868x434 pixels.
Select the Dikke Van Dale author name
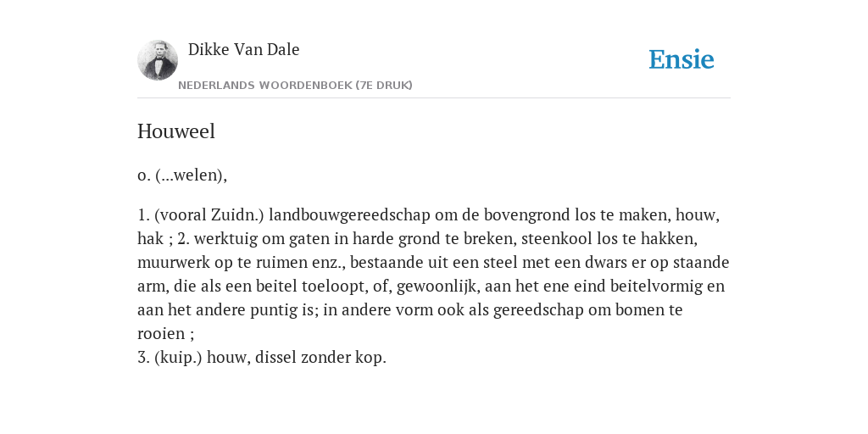point(243,49)
